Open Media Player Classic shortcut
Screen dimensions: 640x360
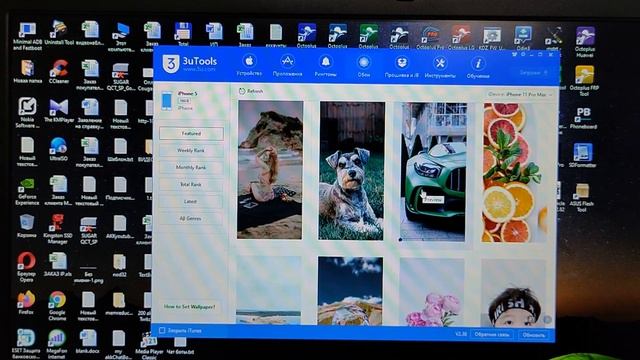pyautogui.click(x=149, y=345)
